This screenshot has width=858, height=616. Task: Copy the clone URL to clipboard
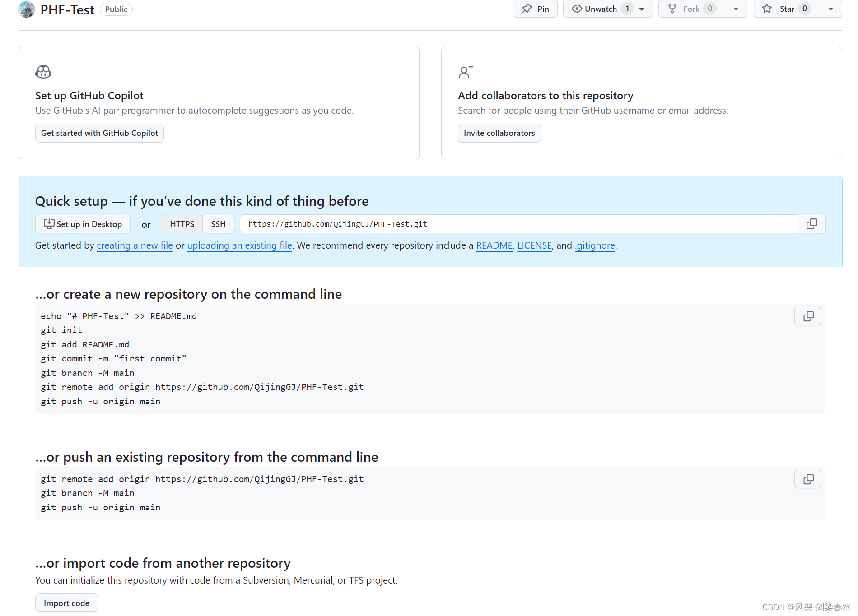tap(811, 224)
